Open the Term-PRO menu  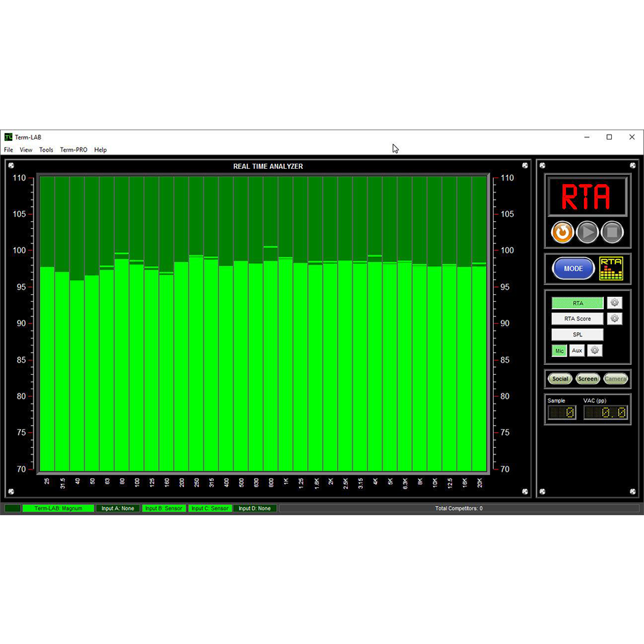click(74, 150)
